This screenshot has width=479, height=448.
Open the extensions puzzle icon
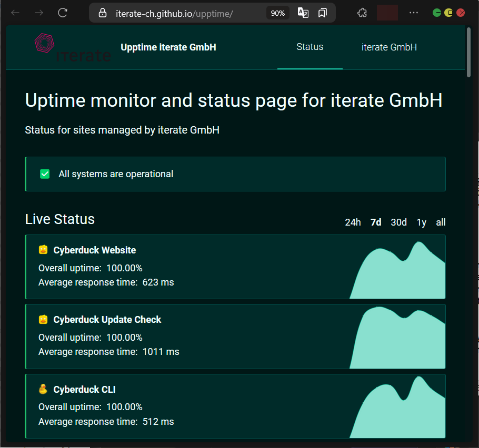tap(362, 13)
